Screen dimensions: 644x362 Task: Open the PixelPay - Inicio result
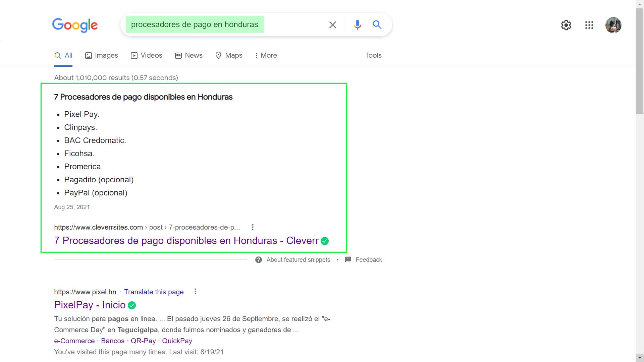90,305
